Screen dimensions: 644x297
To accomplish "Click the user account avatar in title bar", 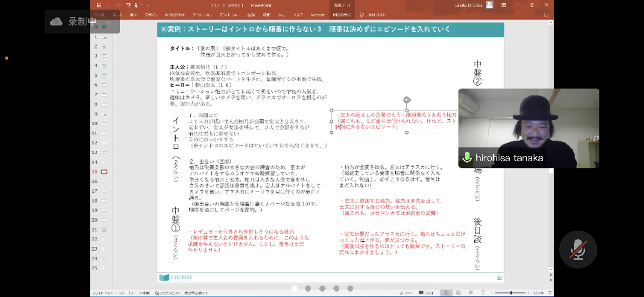I will [490, 5].
